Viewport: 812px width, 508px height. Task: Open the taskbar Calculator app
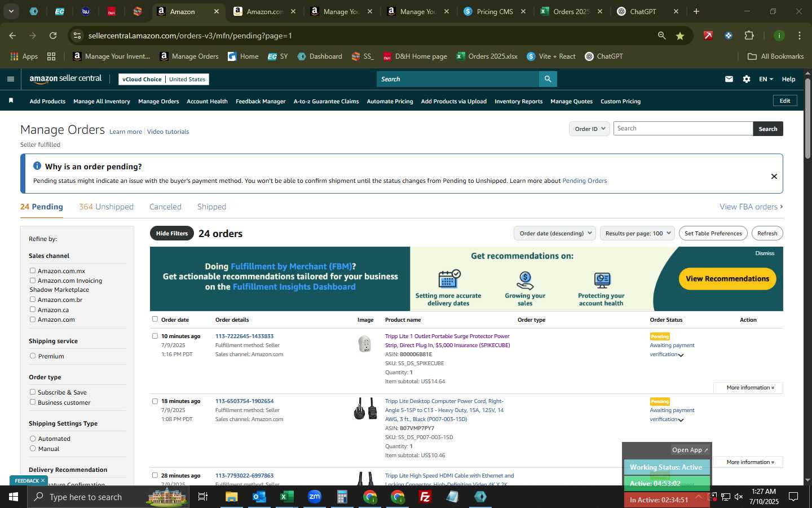click(342, 497)
